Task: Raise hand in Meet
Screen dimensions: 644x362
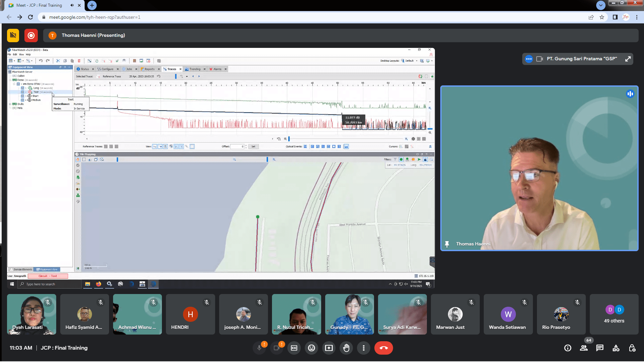Action: click(346, 348)
